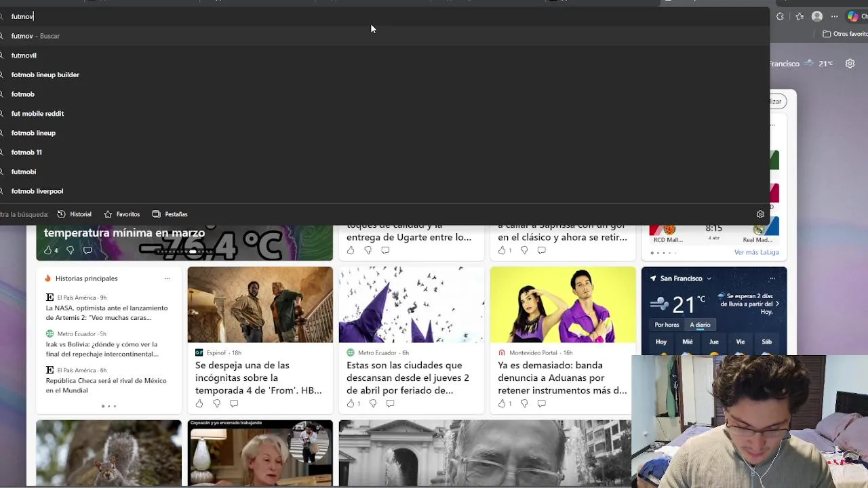Expand the rain forecast chevron
The height and width of the screenshot is (488, 868).
777,304
